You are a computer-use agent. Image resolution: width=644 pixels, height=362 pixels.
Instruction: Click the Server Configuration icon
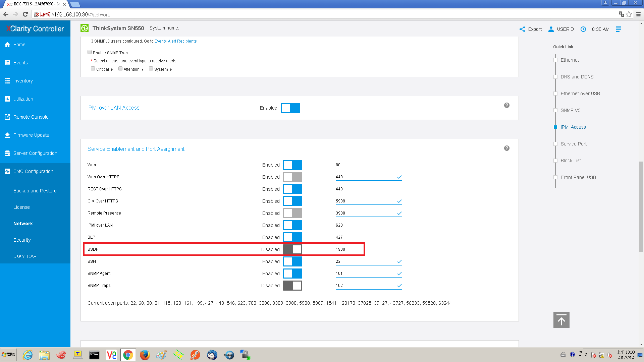pos(7,153)
